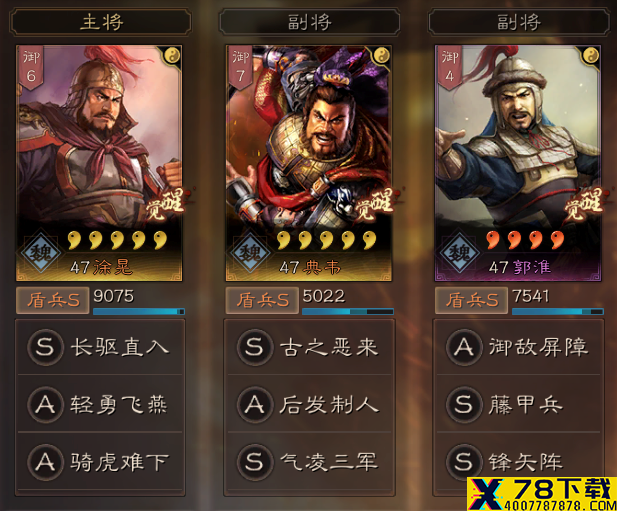Viewport: 617px width, 511px height.
Task: Open the 轻勇飞燕 skill entry
Action: click(x=100, y=404)
